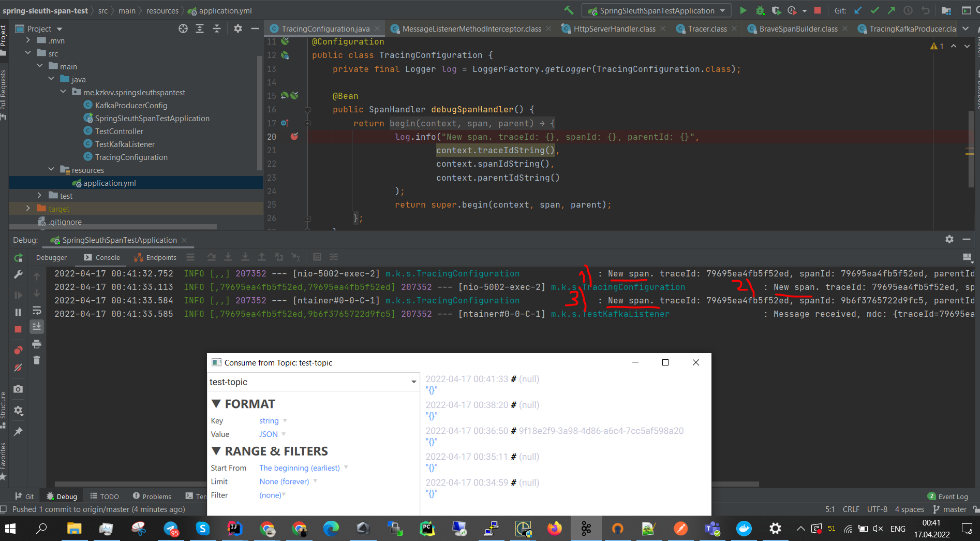The image size is (980, 541).
Task: Open Firefox from the taskbar
Action: tap(554, 529)
